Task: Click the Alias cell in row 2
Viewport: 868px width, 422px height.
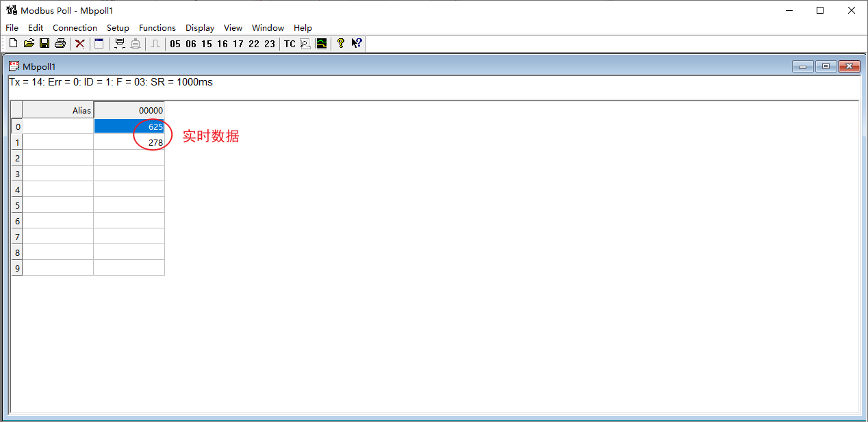Action: [x=58, y=158]
